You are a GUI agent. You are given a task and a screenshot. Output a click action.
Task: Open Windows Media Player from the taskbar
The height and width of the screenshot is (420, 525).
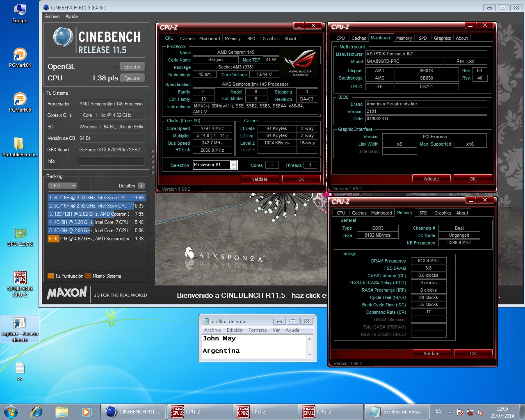[86, 412]
